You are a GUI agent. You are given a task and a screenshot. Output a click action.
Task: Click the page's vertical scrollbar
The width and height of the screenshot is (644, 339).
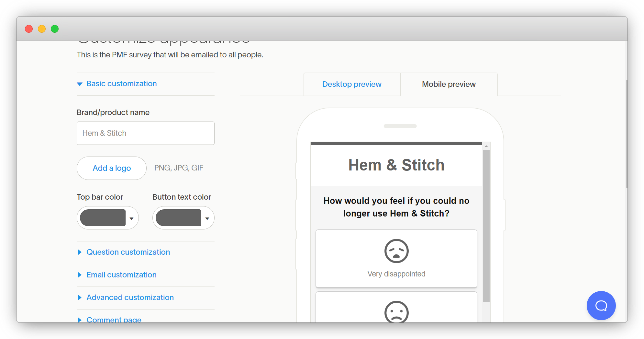(627, 134)
